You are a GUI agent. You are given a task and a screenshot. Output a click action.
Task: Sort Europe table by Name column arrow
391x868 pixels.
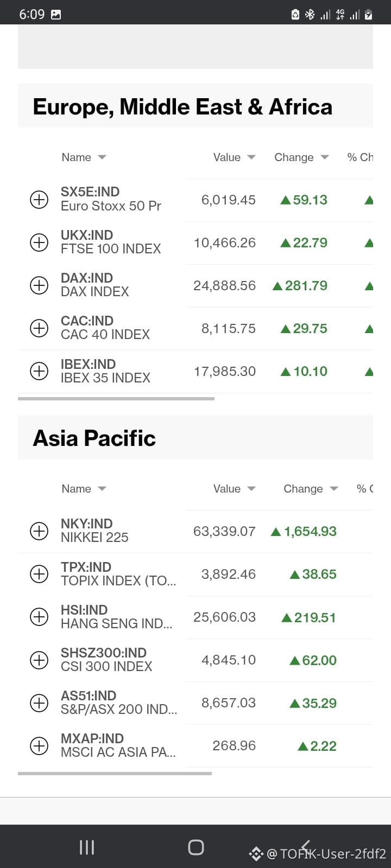pos(102,157)
